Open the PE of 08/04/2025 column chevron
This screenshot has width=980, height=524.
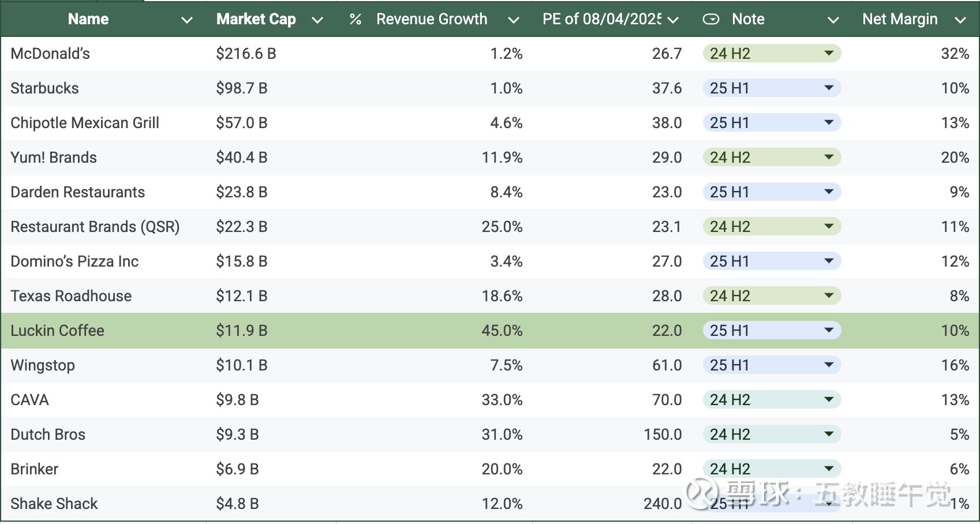coord(672,20)
